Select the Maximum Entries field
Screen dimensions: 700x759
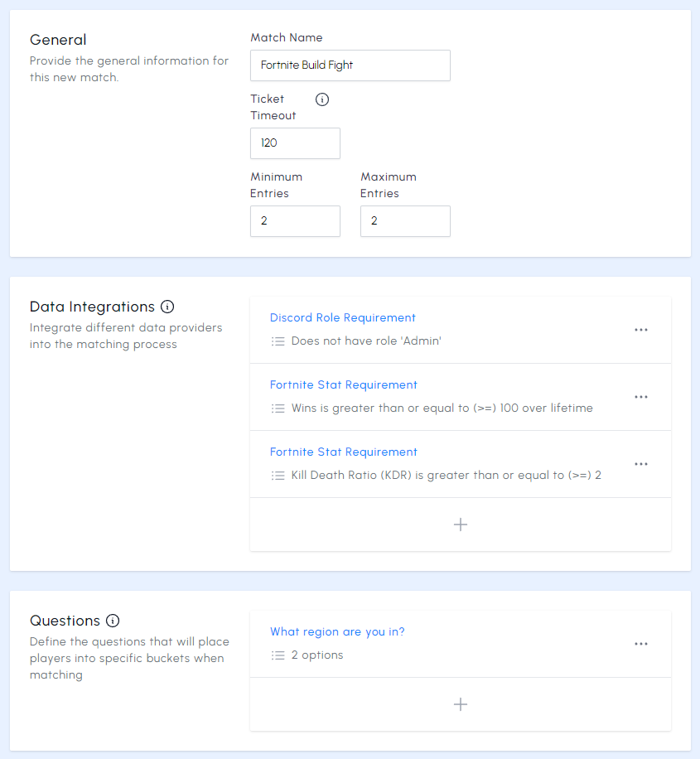tap(405, 220)
